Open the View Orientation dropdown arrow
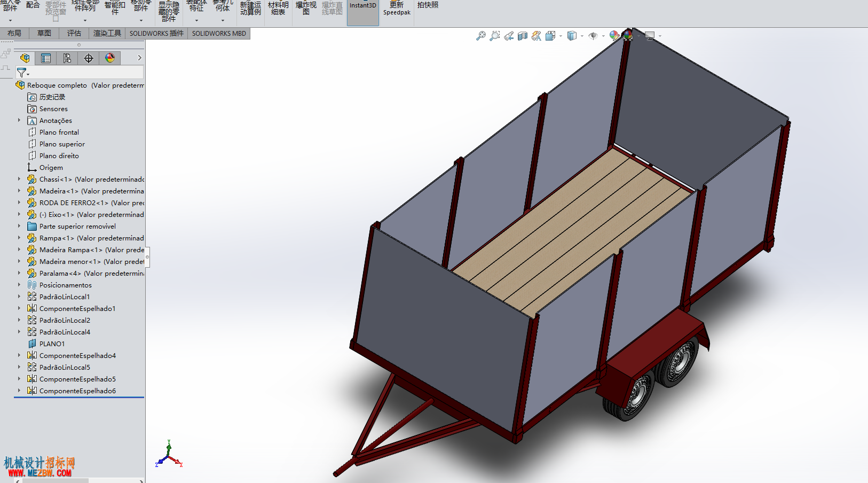The height and width of the screenshot is (483, 868). point(561,36)
